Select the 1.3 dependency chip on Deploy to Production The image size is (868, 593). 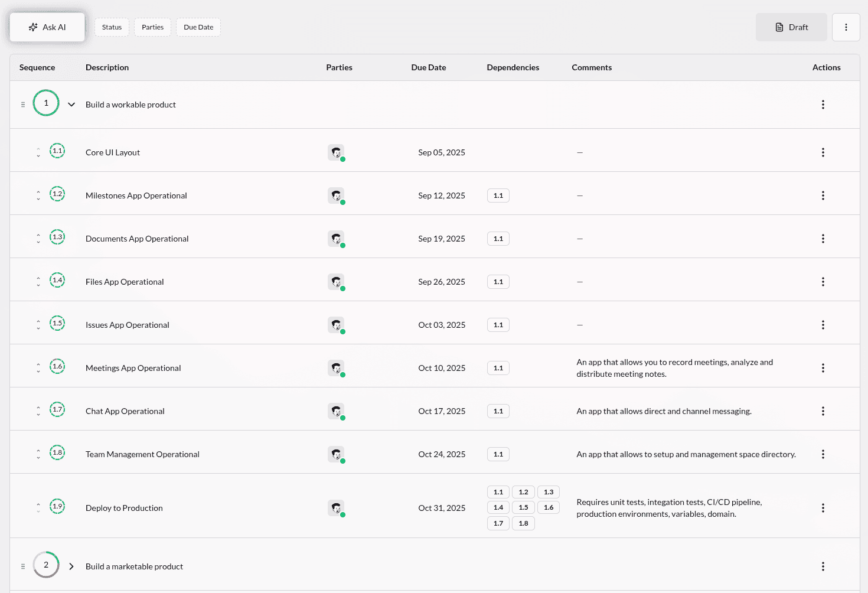548,491
